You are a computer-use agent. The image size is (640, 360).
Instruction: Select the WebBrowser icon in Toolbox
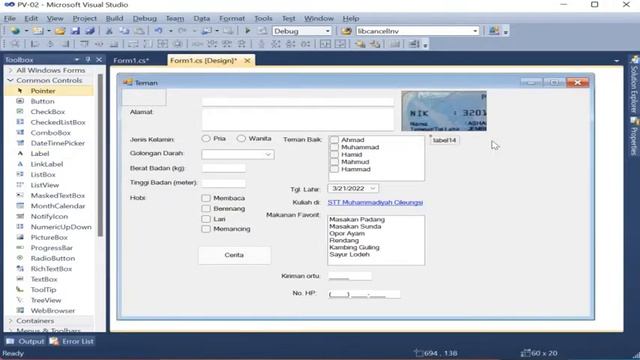pos(20,311)
